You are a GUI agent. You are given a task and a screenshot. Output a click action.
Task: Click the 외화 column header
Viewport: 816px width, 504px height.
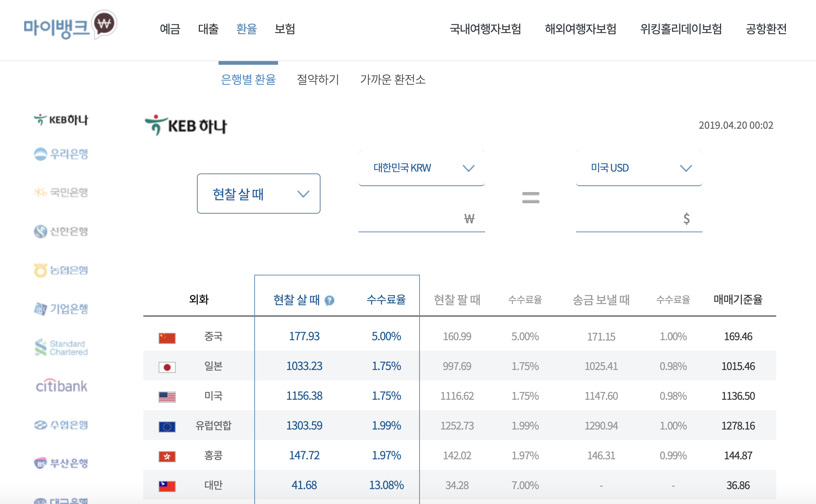(199, 299)
